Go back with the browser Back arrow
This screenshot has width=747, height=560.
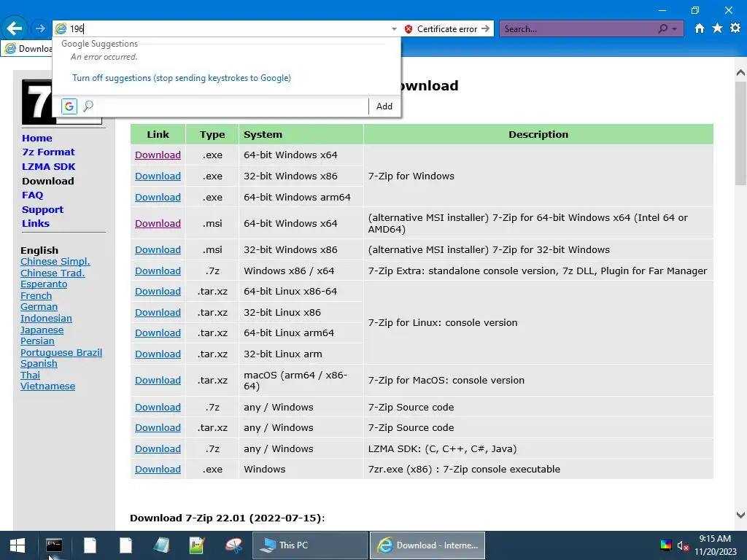pyautogui.click(x=15, y=28)
